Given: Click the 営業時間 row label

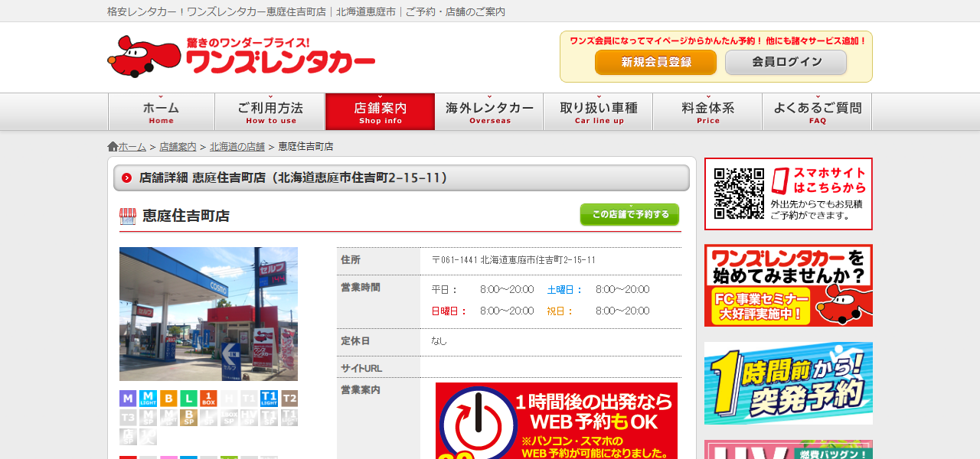Looking at the screenshot, I should click(x=361, y=288).
